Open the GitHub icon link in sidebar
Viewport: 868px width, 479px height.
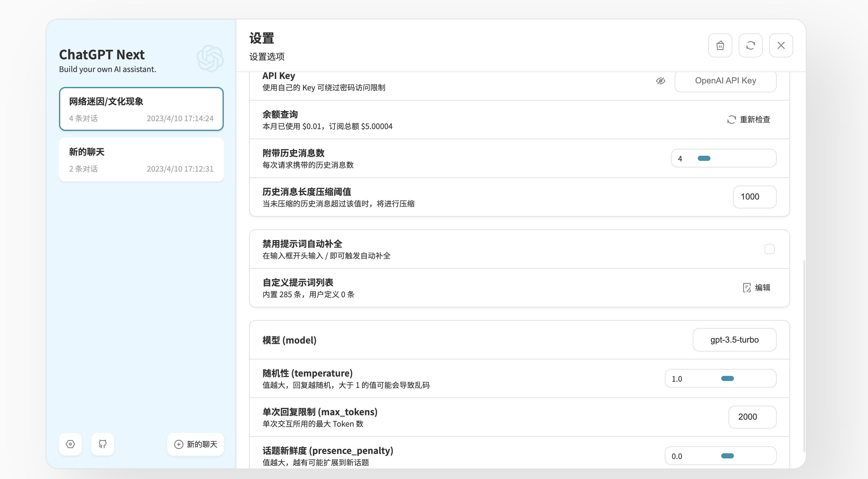[102, 444]
